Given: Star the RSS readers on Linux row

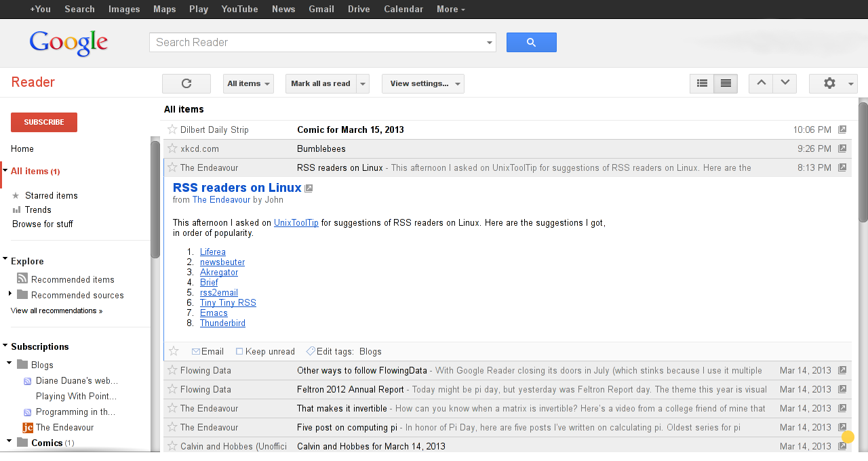Looking at the screenshot, I should [172, 167].
